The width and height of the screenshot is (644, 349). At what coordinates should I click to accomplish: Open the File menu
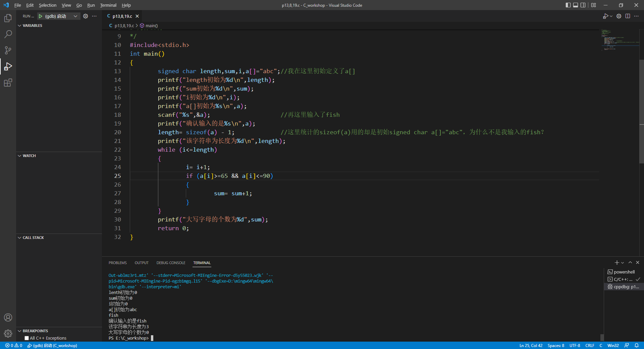point(18,5)
